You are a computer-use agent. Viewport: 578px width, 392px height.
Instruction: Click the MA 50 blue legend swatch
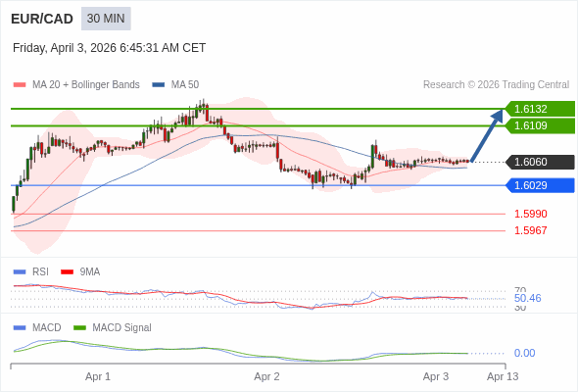(x=159, y=85)
